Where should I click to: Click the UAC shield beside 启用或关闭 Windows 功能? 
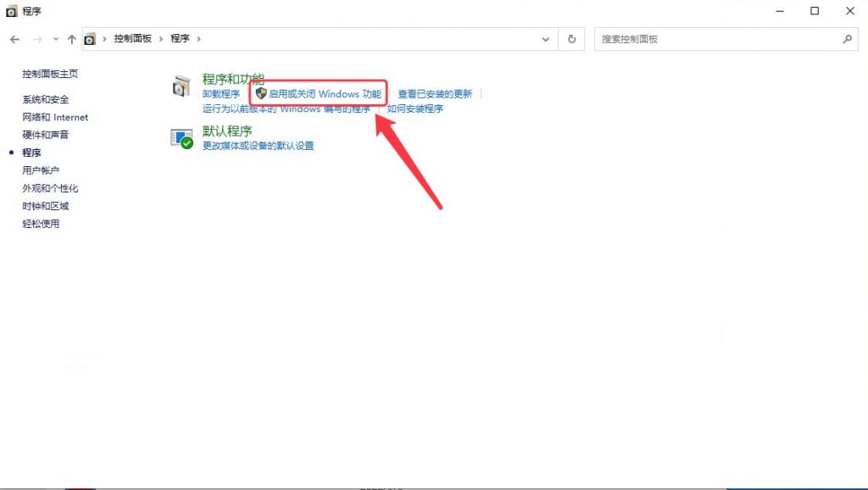pyautogui.click(x=260, y=93)
